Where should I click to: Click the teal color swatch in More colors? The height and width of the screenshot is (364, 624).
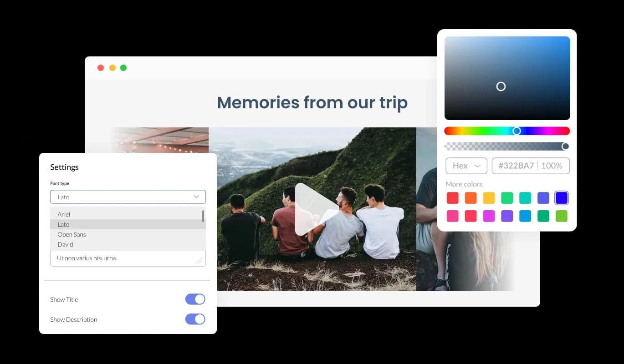point(525,197)
